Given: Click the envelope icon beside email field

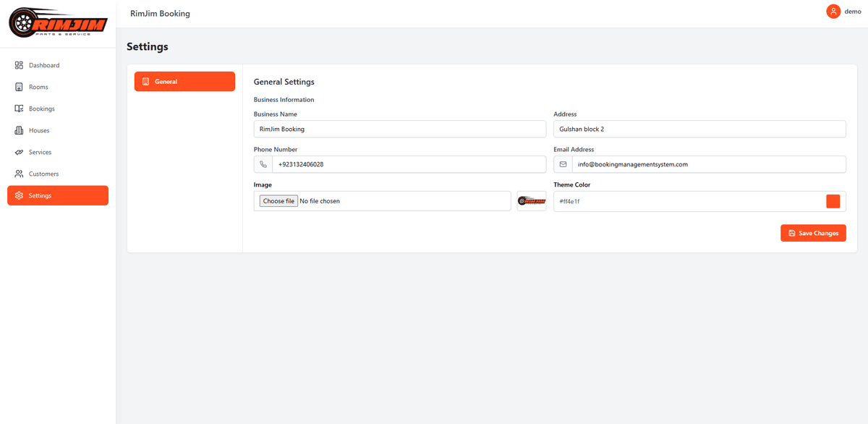Looking at the screenshot, I should (563, 164).
